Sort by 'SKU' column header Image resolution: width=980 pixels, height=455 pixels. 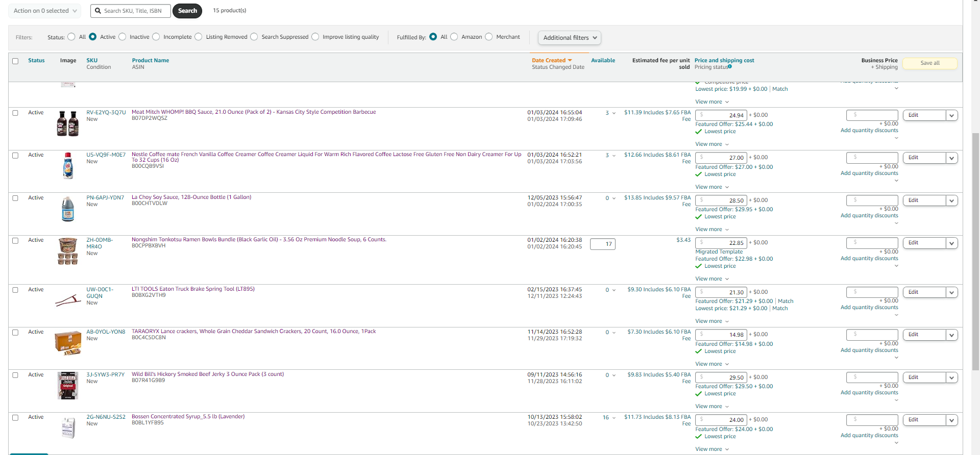(x=92, y=60)
